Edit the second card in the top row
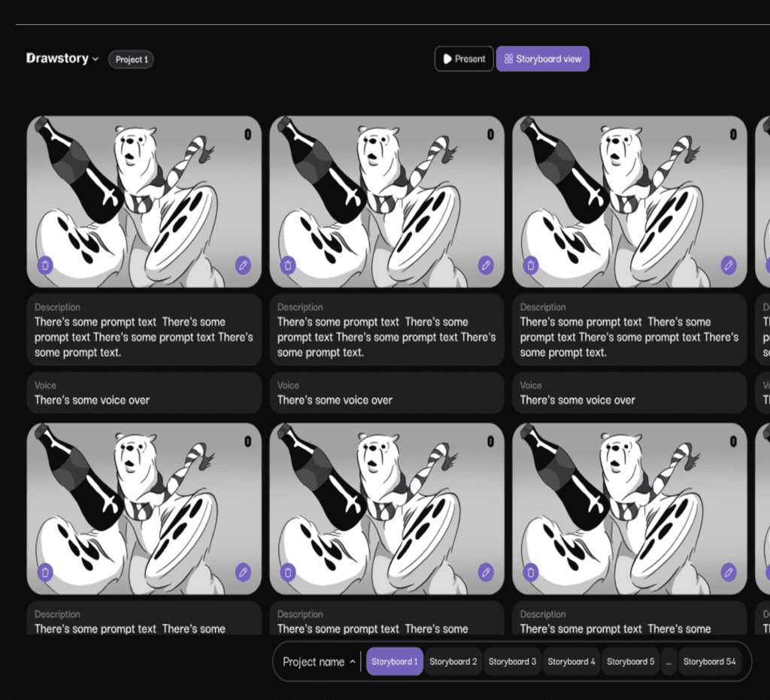This screenshot has width=770, height=700. (x=486, y=265)
